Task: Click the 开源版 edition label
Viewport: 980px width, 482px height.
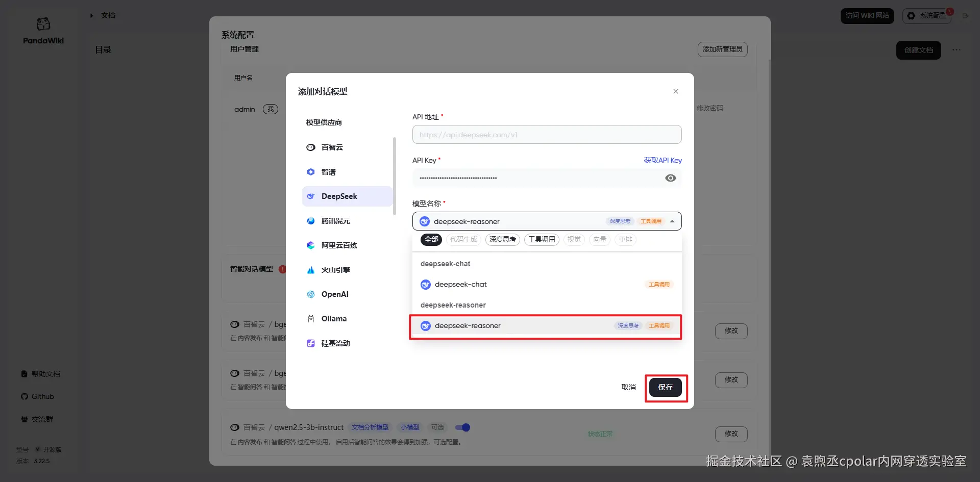Action: 52,449
